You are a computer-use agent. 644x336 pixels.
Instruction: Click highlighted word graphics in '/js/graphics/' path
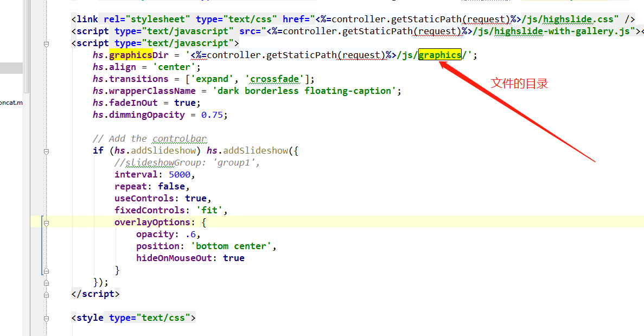click(x=440, y=55)
